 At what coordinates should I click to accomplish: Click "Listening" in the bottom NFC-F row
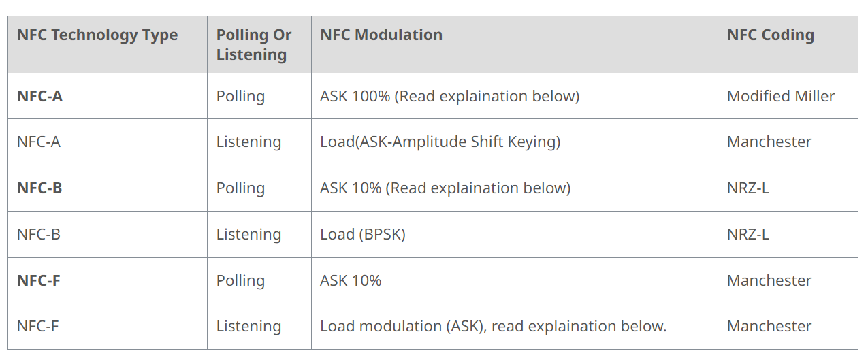[248, 327]
